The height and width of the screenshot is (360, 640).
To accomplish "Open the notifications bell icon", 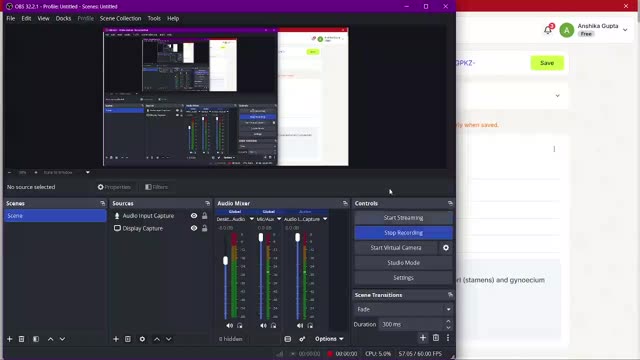I will [548, 30].
